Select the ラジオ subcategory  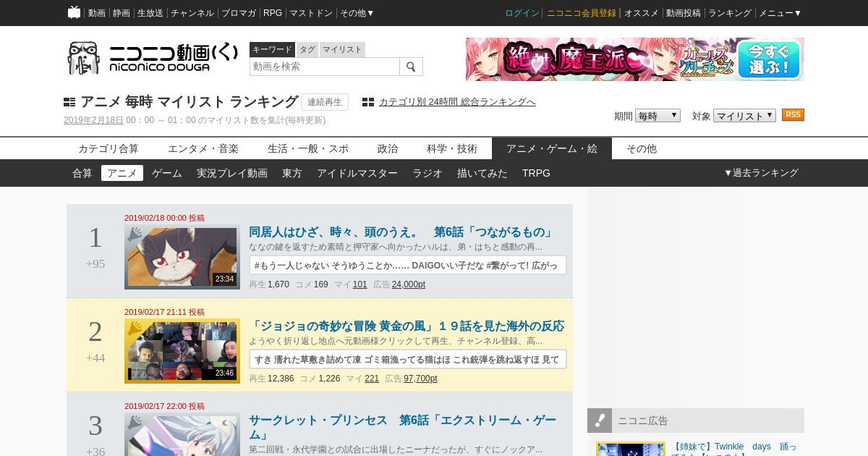point(427,173)
